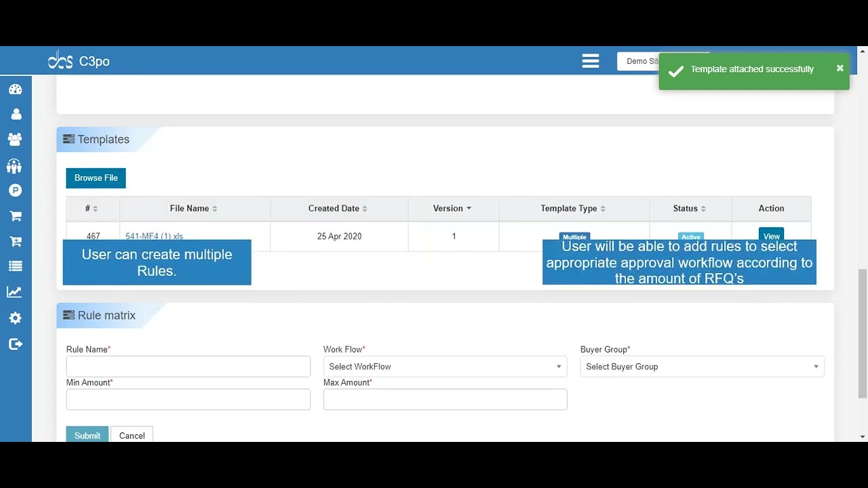Click the team-under-arc icon in sidebar
Screen dimensions: 868x488
pos(16,165)
